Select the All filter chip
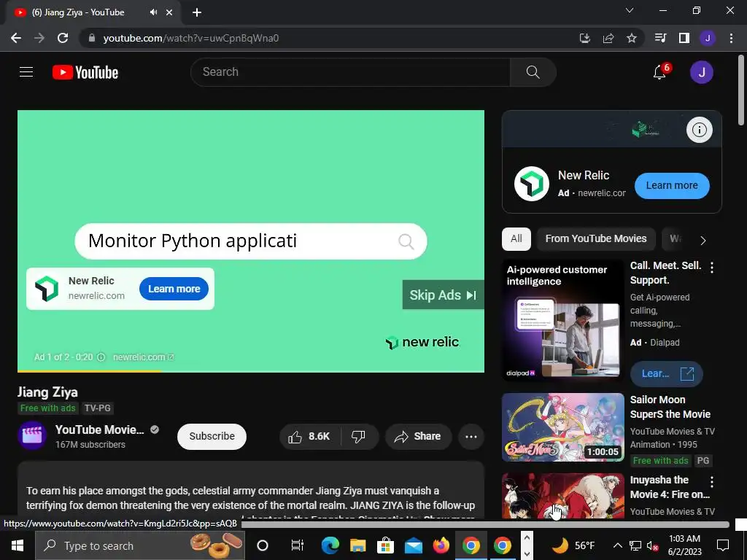747x560 pixels. tap(516, 238)
